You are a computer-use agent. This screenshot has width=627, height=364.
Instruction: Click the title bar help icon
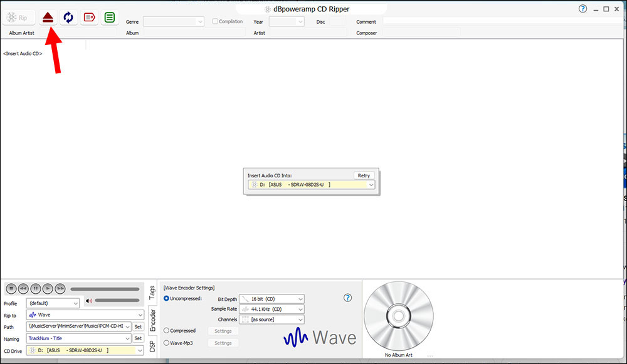pyautogui.click(x=582, y=9)
